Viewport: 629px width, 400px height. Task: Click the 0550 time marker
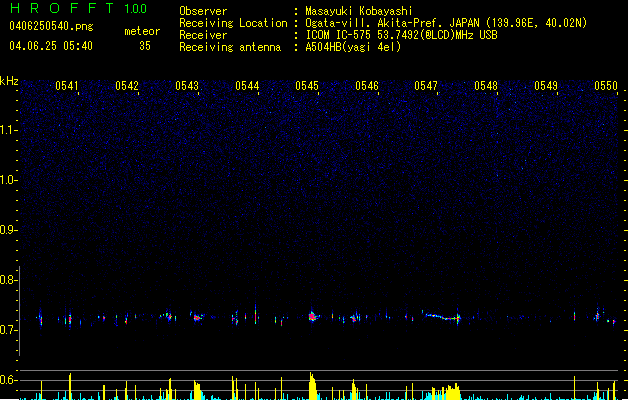pyautogui.click(x=606, y=86)
